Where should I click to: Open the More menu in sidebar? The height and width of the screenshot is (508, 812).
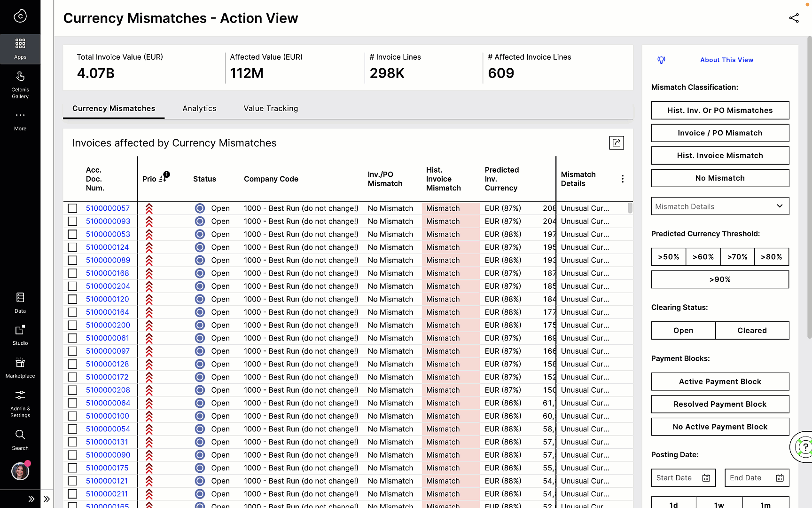[x=20, y=120]
